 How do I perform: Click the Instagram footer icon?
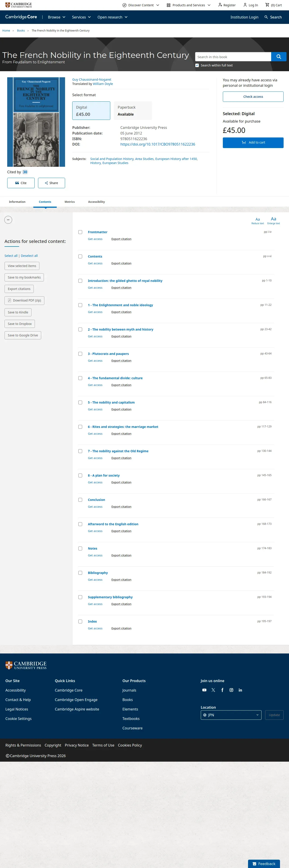pyautogui.click(x=231, y=690)
